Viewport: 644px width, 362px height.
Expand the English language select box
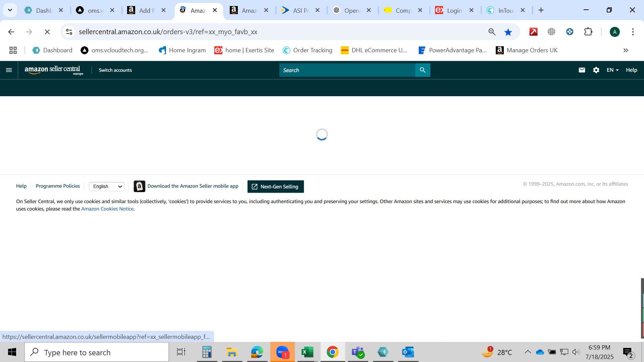point(107,186)
